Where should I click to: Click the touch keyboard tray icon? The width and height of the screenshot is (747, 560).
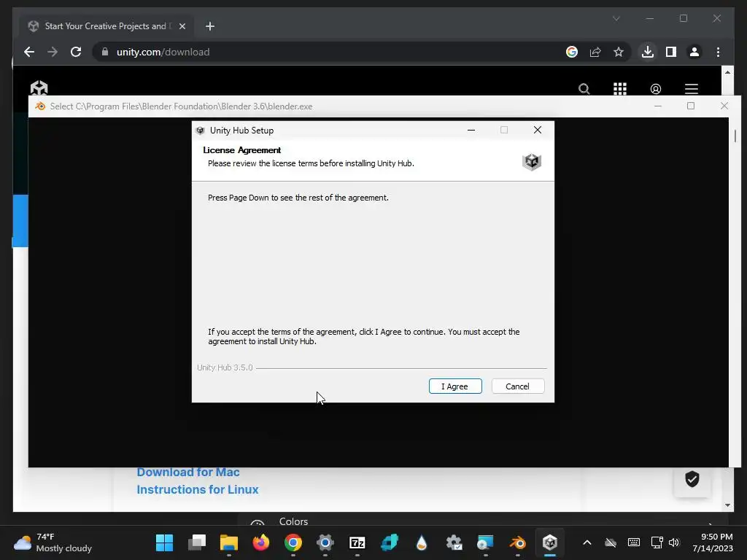tap(634, 542)
